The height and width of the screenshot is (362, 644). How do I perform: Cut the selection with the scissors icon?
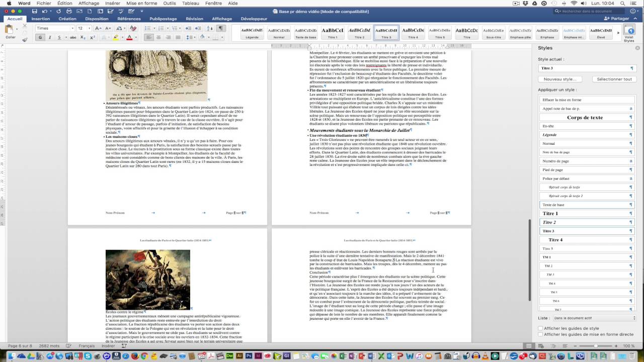[x=25, y=26]
